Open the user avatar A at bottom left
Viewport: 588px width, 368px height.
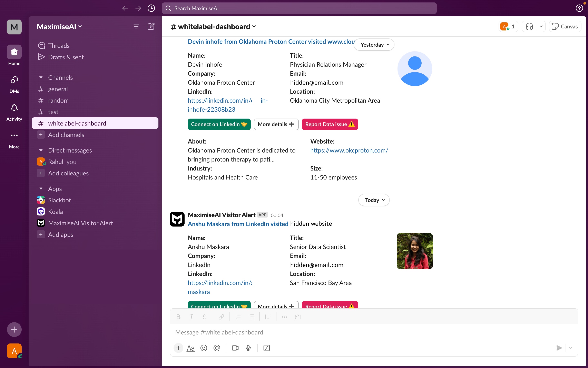14,351
